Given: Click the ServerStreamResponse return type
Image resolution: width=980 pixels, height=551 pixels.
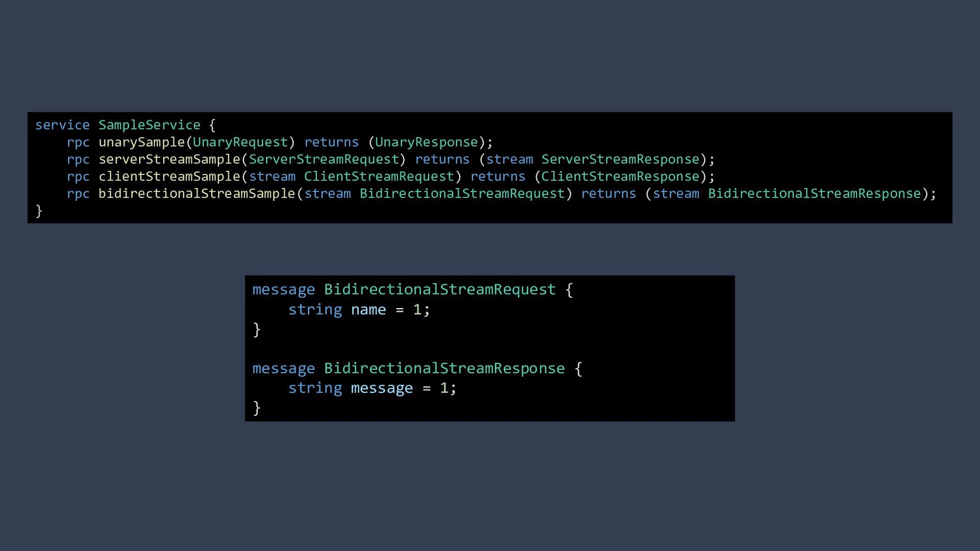Looking at the screenshot, I should click(620, 159).
